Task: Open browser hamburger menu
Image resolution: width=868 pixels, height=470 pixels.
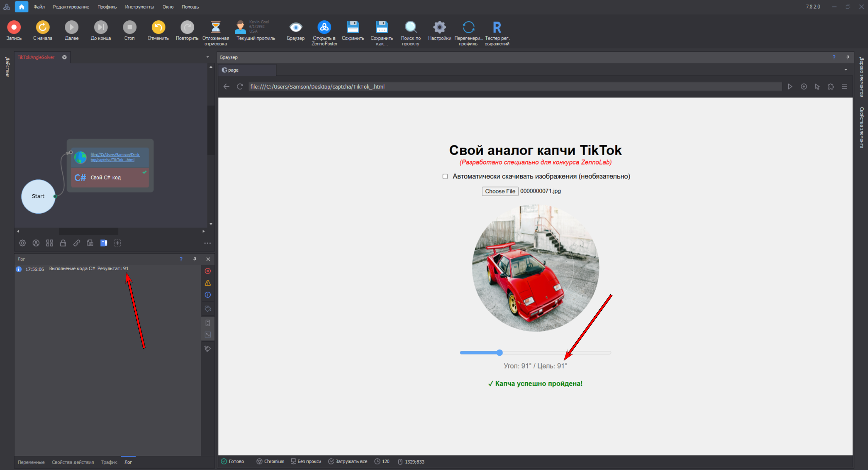Action: [x=845, y=87]
